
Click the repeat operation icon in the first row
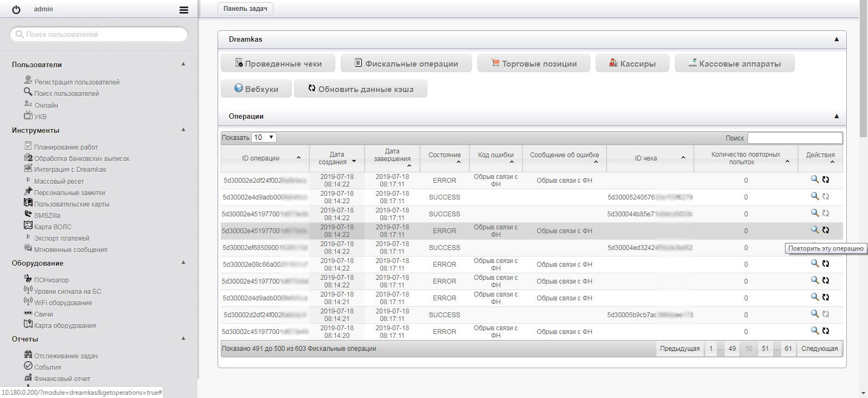(826, 179)
